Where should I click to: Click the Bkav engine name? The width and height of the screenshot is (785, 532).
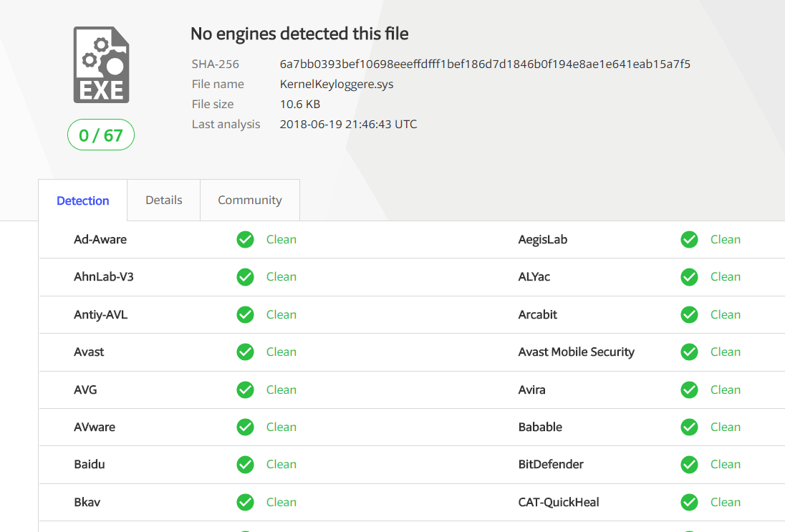pyautogui.click(x=87, y=502)
